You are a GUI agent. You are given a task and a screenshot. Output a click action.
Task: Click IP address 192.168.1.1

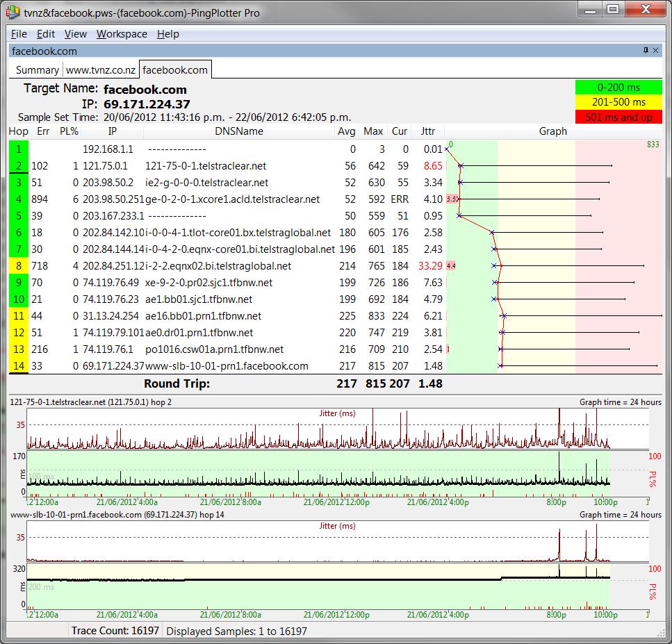108,149
